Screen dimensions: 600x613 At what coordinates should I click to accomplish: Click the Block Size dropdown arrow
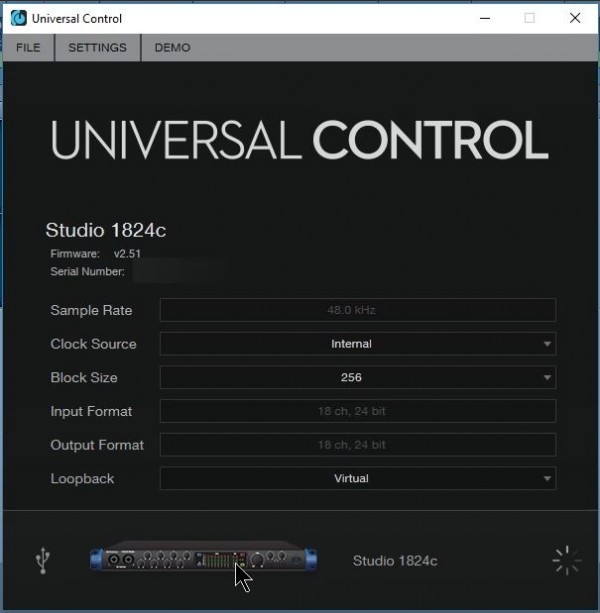pyautogui.click(x=547, y=378)
